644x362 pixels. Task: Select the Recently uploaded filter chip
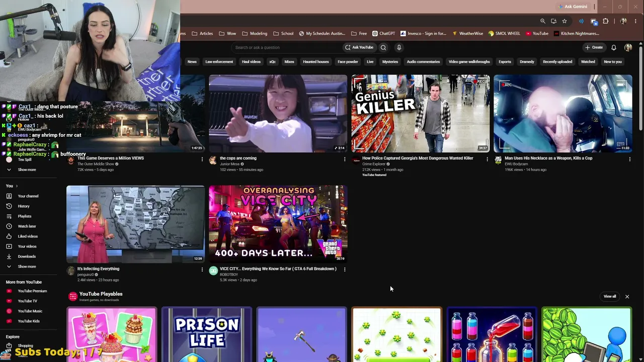pyautogui.click(x=557, y=62)
